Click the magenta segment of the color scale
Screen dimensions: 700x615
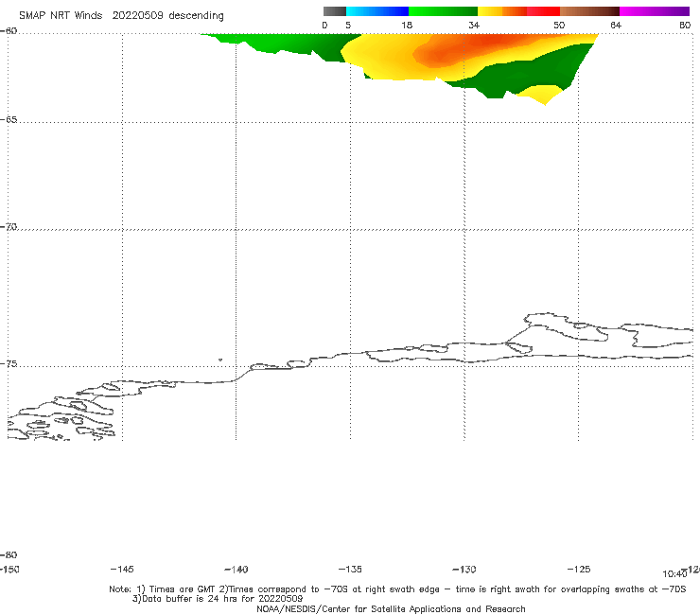(655, 11)
